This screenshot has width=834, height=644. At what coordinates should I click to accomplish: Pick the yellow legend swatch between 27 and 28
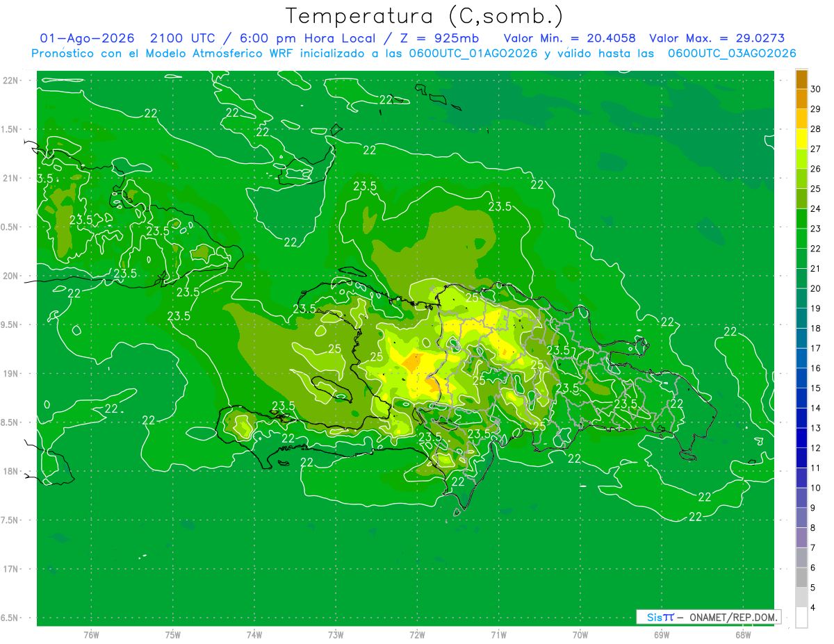[x=801, y=139]
